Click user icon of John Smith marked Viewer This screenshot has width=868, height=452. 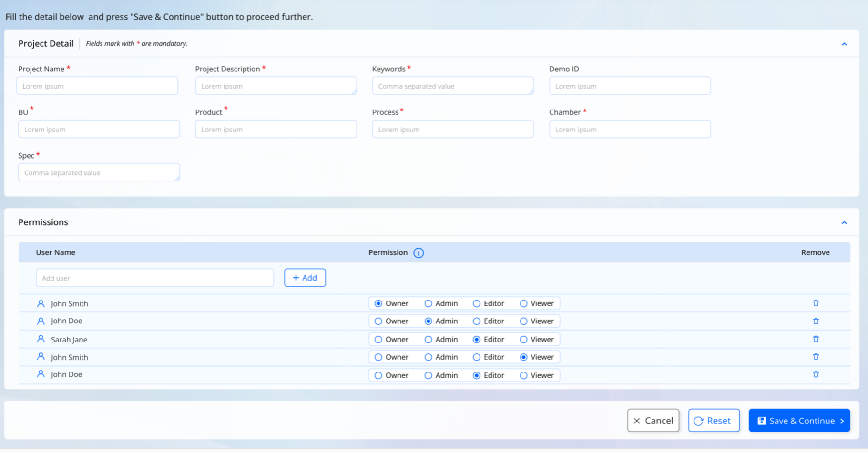point(41,357)
